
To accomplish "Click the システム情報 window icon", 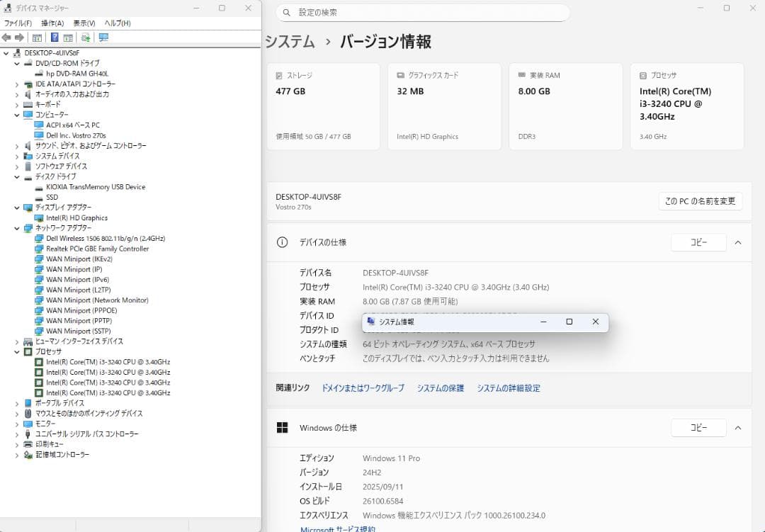I will pyautogui.click(x=371, y=322).
